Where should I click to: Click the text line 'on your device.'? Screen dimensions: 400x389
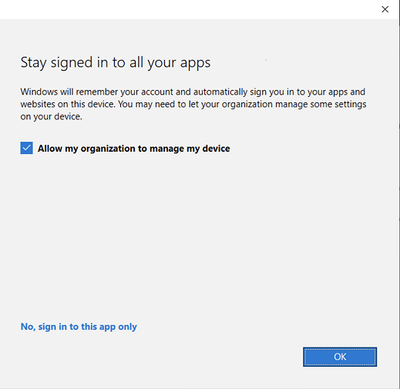[x=51, y=117]
